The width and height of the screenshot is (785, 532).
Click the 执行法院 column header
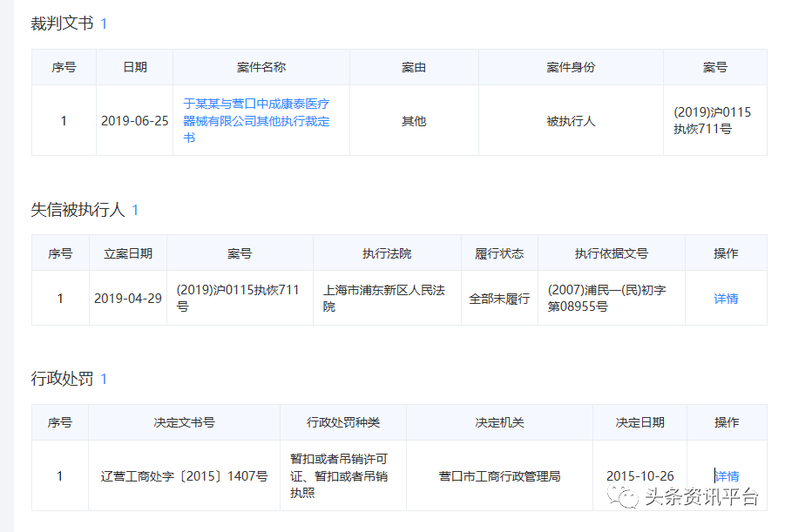(x=387, y=253)
